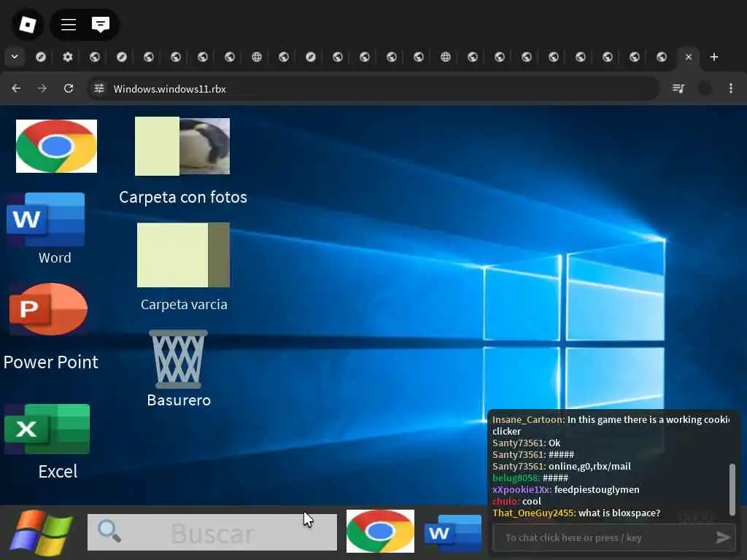Click the magnifier icon in Buscar

tap(109, 531)
